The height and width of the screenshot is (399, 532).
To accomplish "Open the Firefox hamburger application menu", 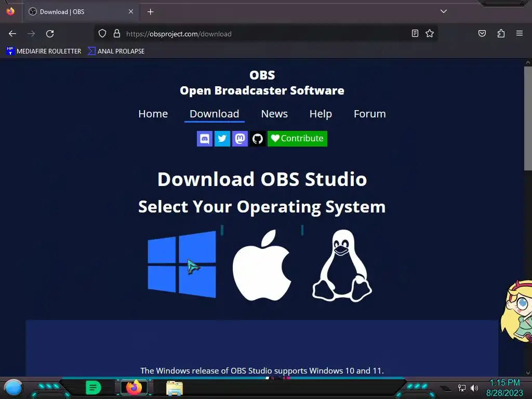I will [520, 34].
